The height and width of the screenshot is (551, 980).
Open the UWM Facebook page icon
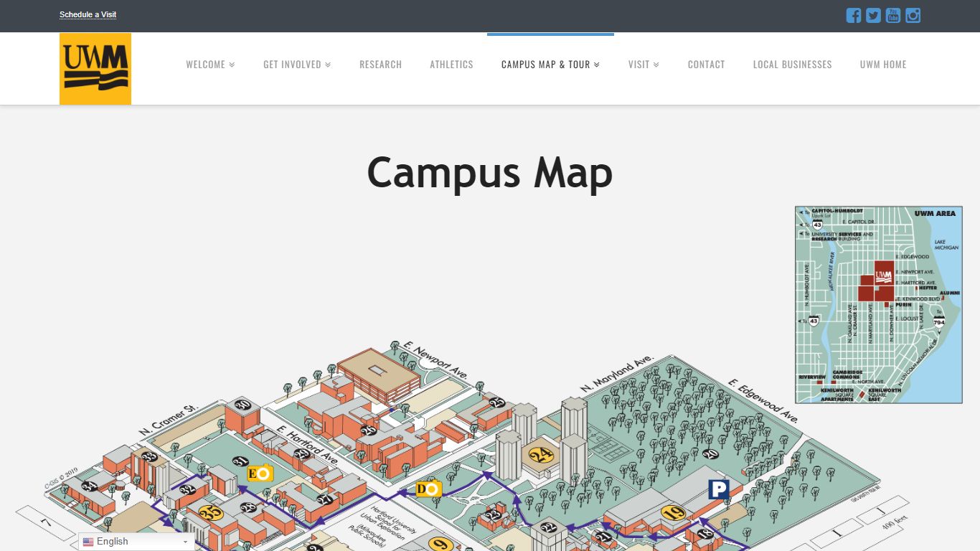[854, 15]
